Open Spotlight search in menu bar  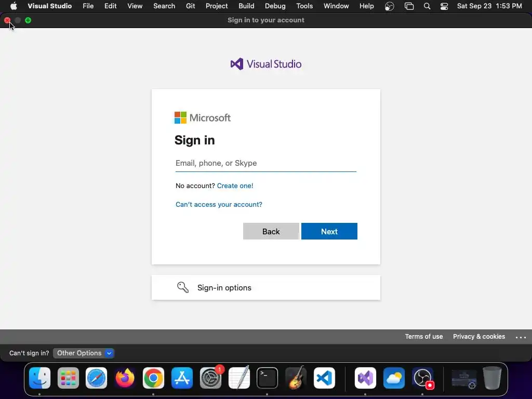pos(427,6)
